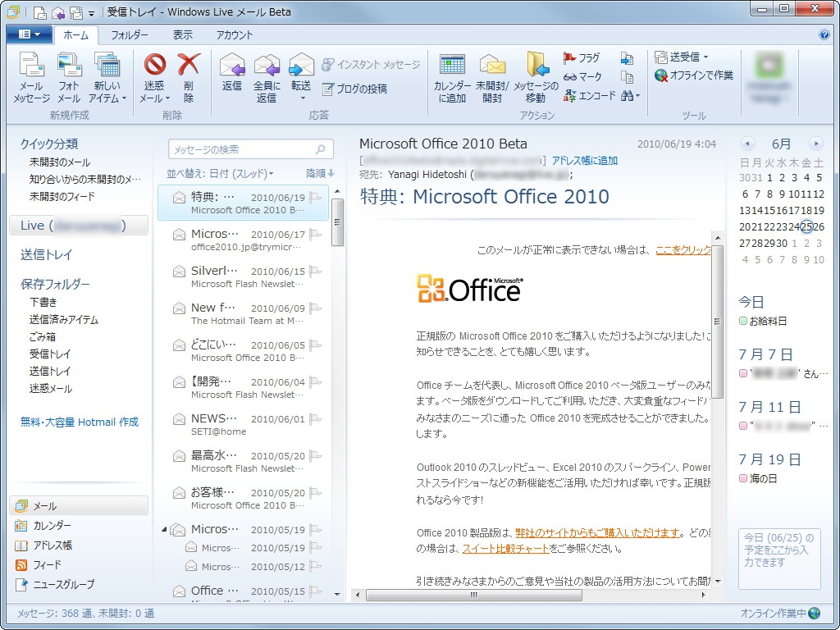The height and width of the screenshot is (630, 840).
Task: Open the 送受信 send/receive dropdown
Action: tap(682, 57)
